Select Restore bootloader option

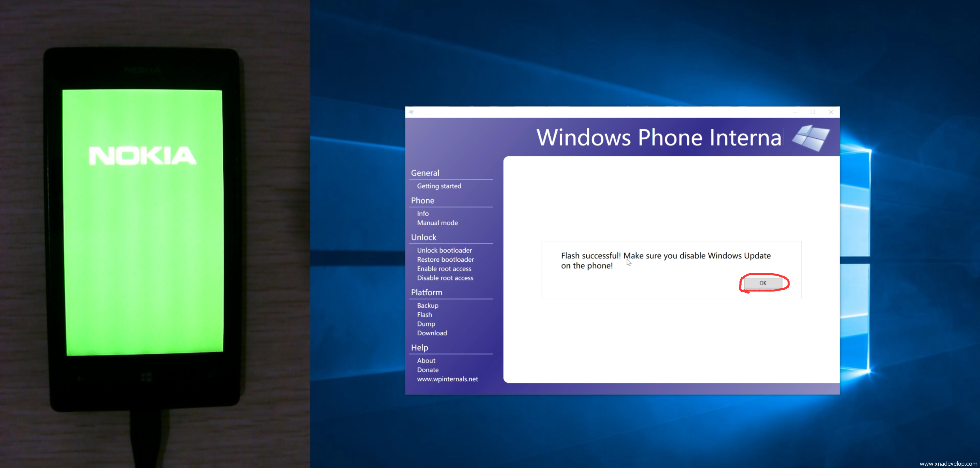pos(445,259)
